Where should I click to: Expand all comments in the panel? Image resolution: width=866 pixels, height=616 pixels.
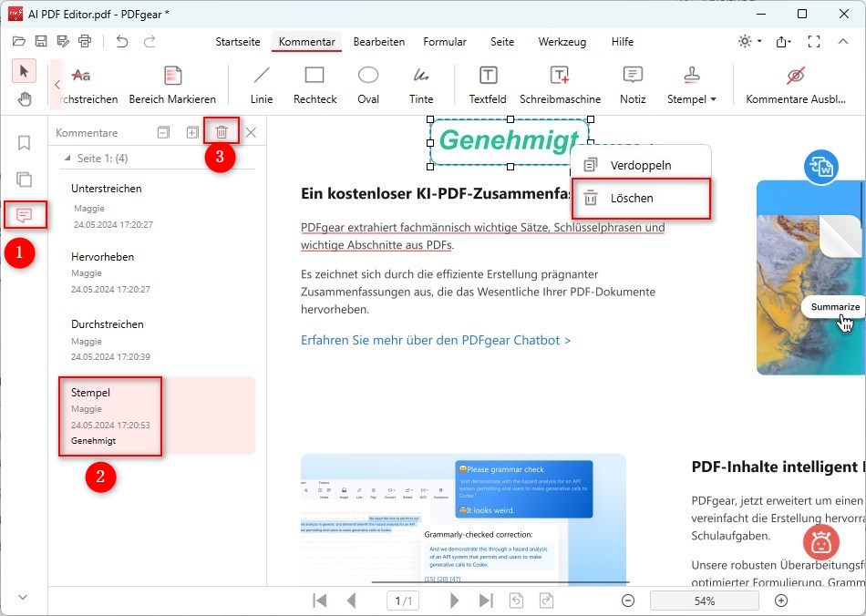[192, 132]
